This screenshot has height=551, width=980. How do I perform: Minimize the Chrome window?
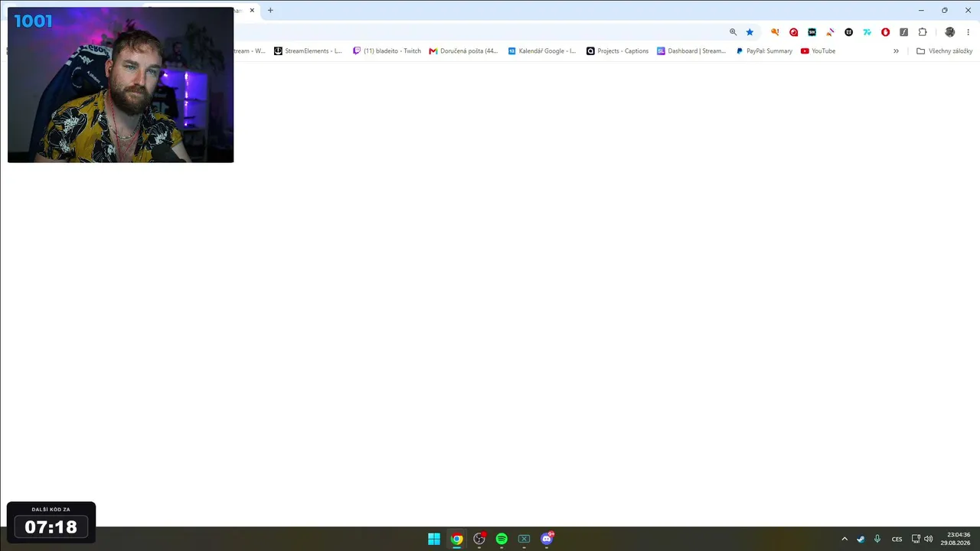[921, 11]
